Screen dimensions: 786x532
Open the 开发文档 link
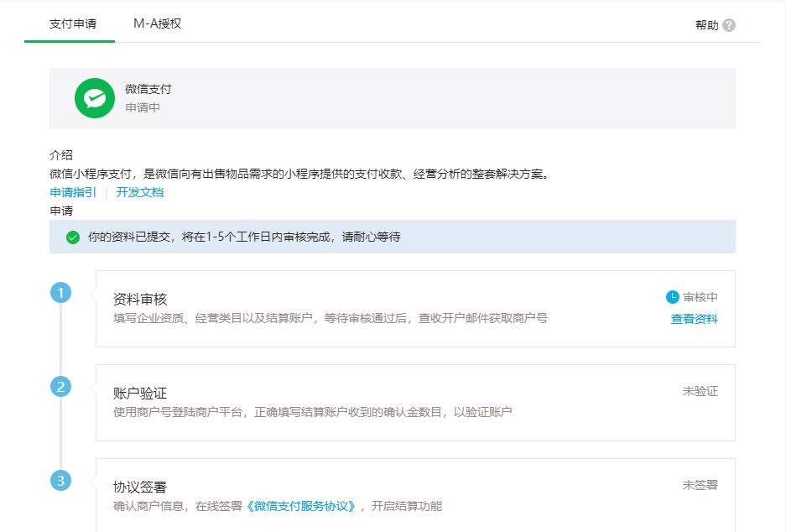tap(140, 192)
